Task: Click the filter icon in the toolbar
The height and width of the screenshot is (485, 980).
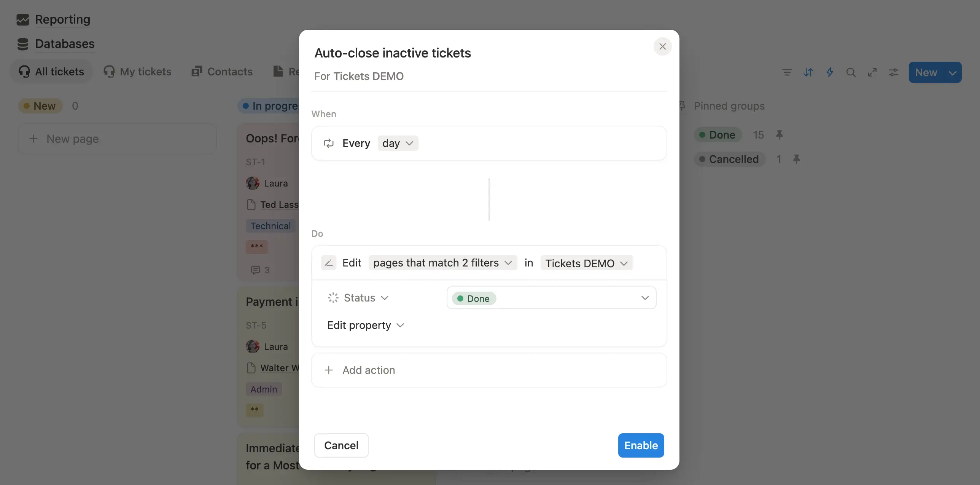Action: click(x=787, y=72)
